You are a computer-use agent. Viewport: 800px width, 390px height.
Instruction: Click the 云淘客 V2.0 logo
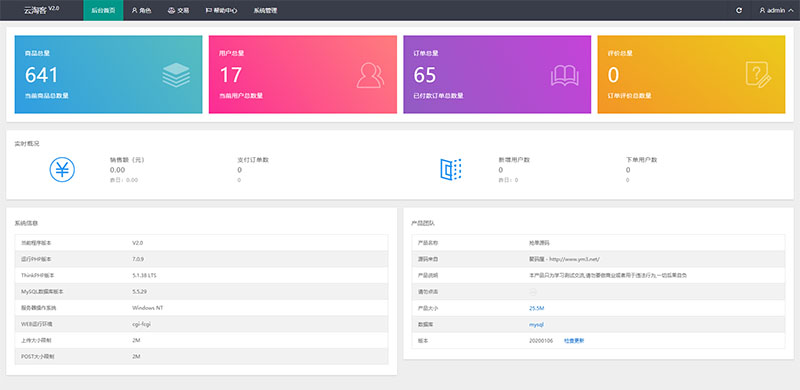click(x=41, y=10)
